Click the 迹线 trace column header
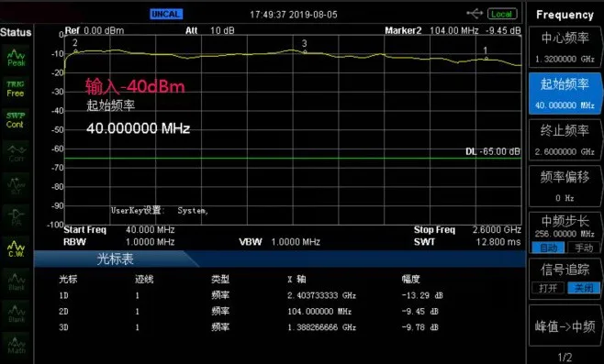This screenshot has height=364, width=604. tap(144, 279)
